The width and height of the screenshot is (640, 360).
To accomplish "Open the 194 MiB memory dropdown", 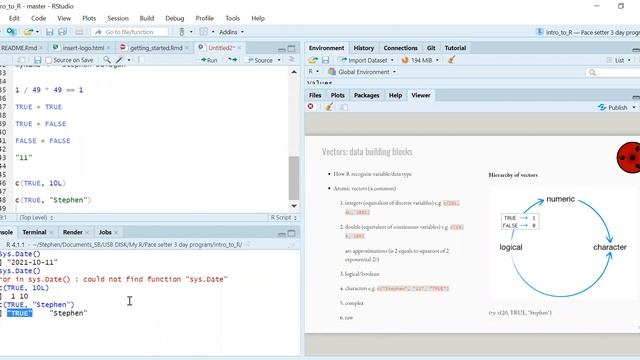I will pyautogui.click(x=437, y=60).
